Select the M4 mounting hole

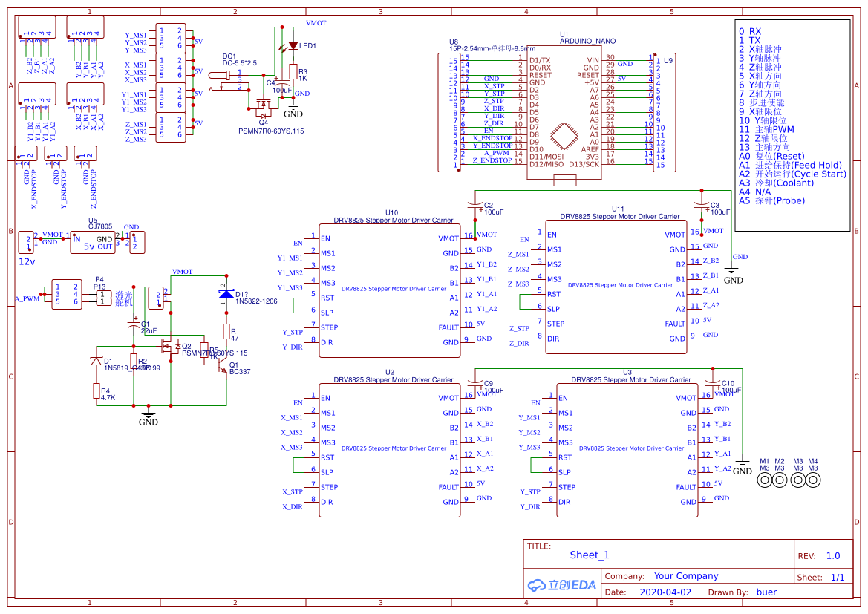(812, 480)
